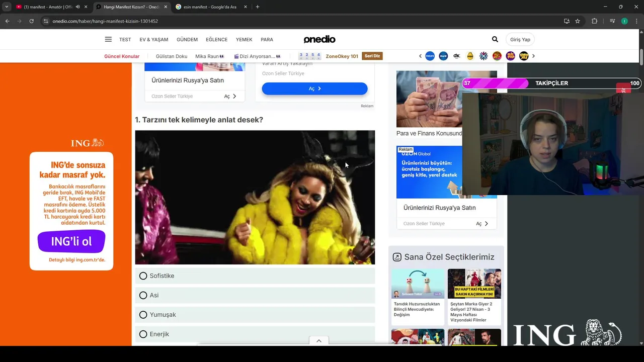
Task: Close the Hangi Manifest Kızısın tab
Action: (x=166, y=7)
